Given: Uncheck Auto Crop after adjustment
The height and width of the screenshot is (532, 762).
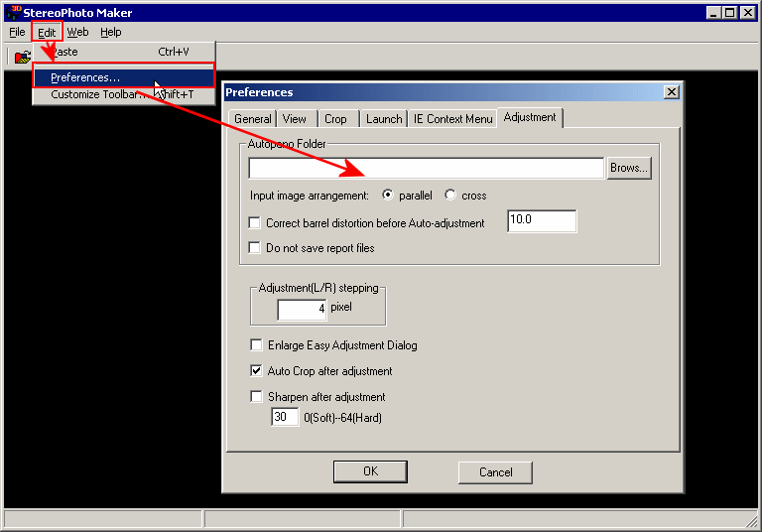Looking at the screenshot, I should click(256, 370).
